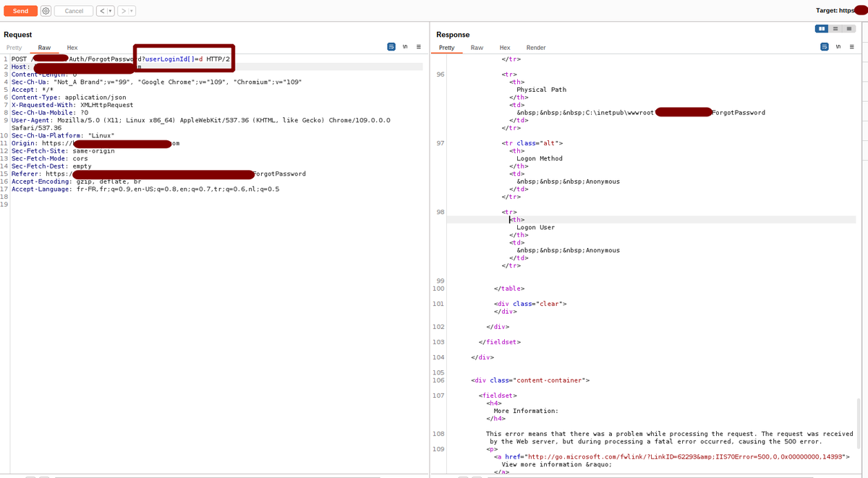Viewport: 868px width, 478px height.
Task: Toggle word wrap icon in Response panel
Action: (825, 47)
